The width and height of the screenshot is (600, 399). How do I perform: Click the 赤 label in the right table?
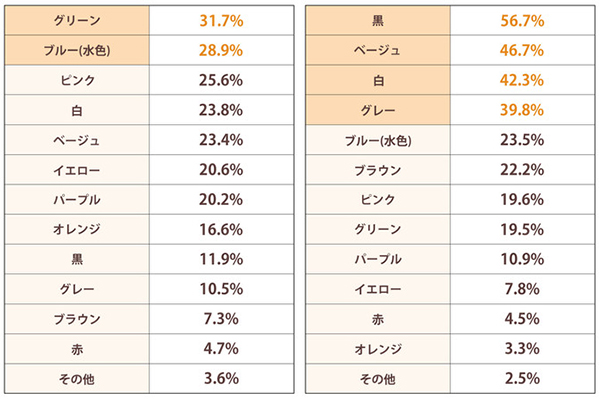click(x=378, y=319)
